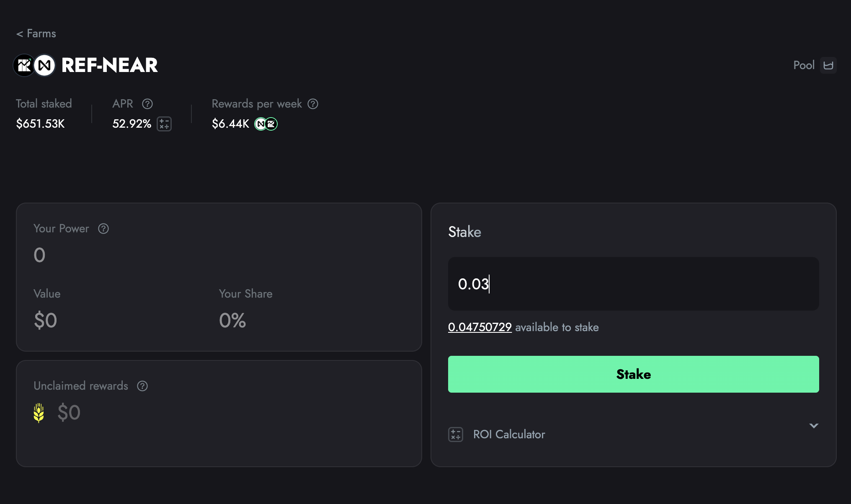Image resolution: width=851 pixels, height=504 pixels.
Task: Open the Pool link
Action: [x=804, y=65]
